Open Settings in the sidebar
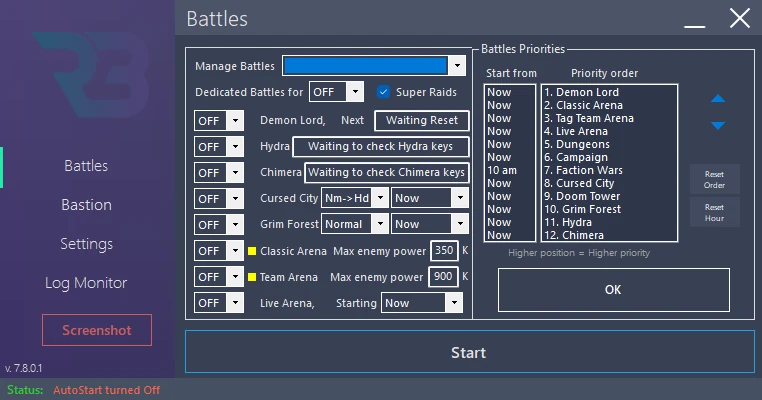The width and height of the screenshot is (762, 400). click(x=86, y=243)
